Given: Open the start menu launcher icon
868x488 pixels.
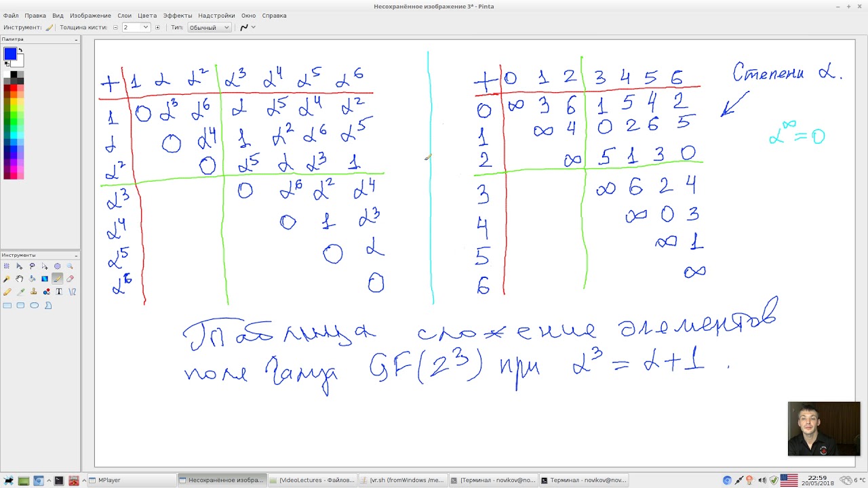Looking at the screenshot, I should 8,481.
